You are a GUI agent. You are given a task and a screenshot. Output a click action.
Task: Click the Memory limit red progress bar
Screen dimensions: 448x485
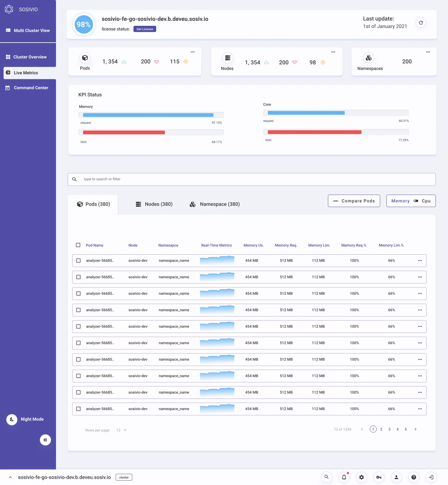(151, 132)
